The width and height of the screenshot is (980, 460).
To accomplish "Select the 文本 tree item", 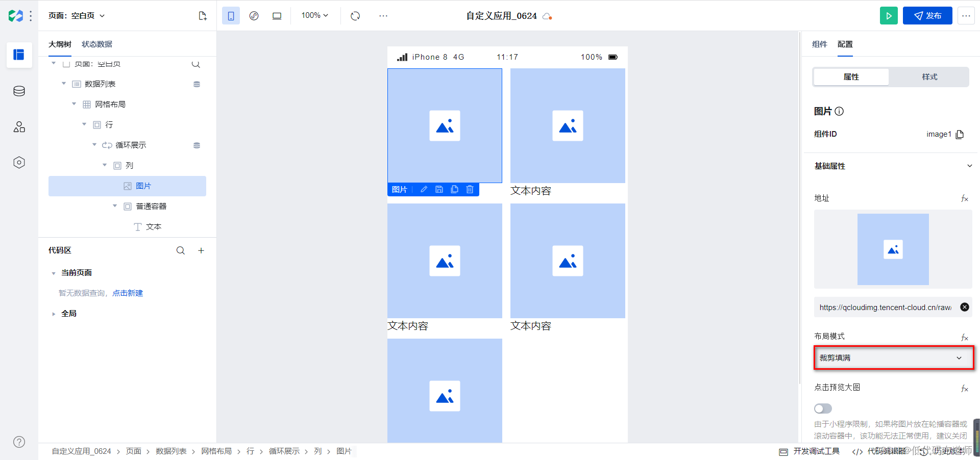I will tap(154, 227).
